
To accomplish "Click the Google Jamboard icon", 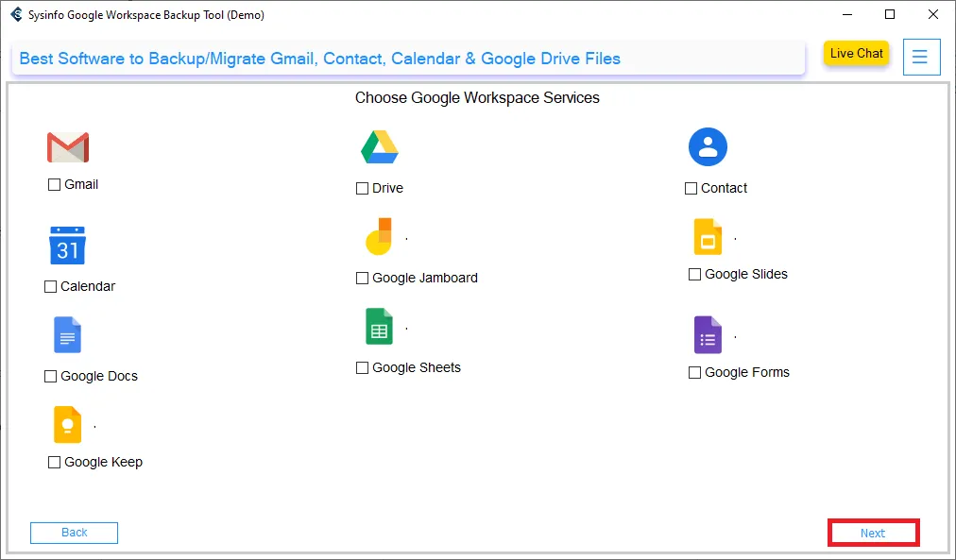I will (x=378, y=237).
